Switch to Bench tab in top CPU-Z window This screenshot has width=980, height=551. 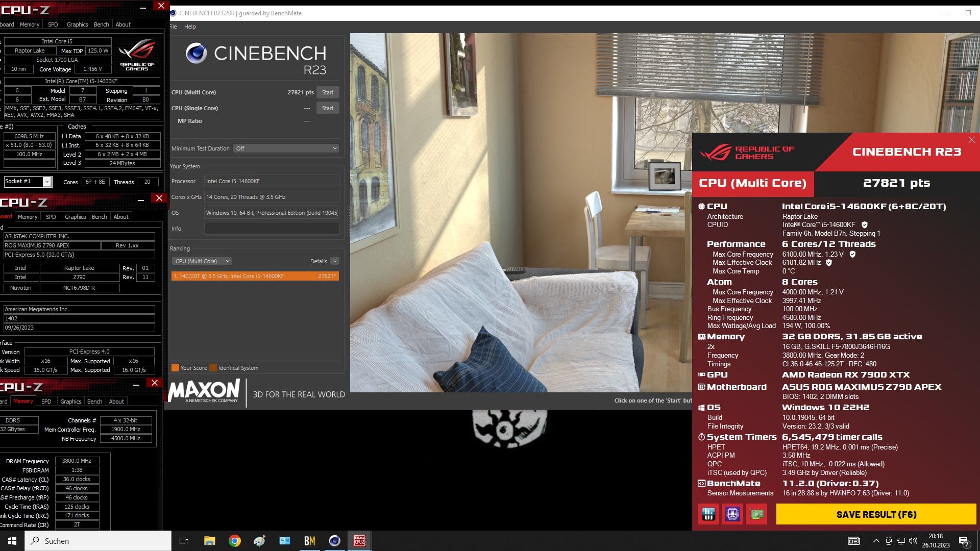tap(101, 24)
